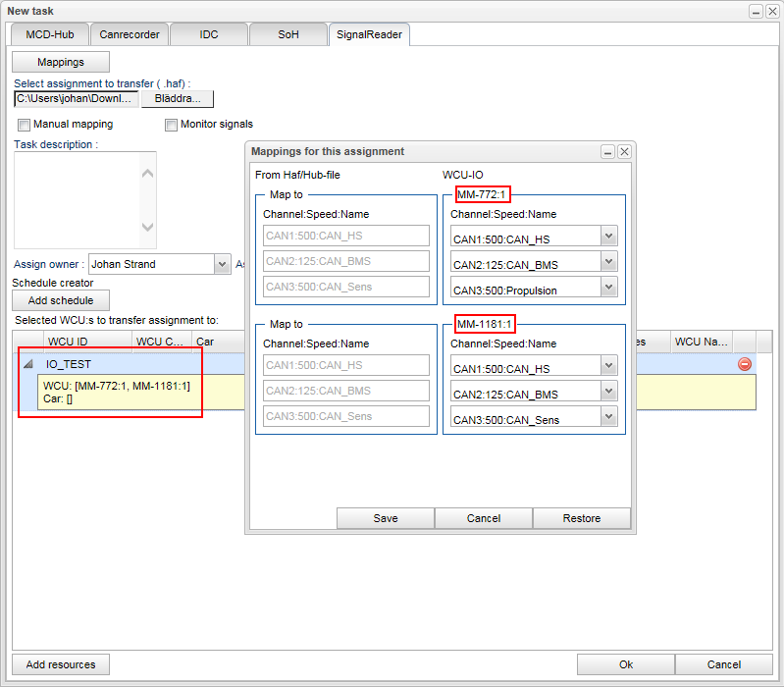This screenshot has height=687, width=784.
Task: Switch to the MCD-Hub tab
Action: [x=49, y=34]
